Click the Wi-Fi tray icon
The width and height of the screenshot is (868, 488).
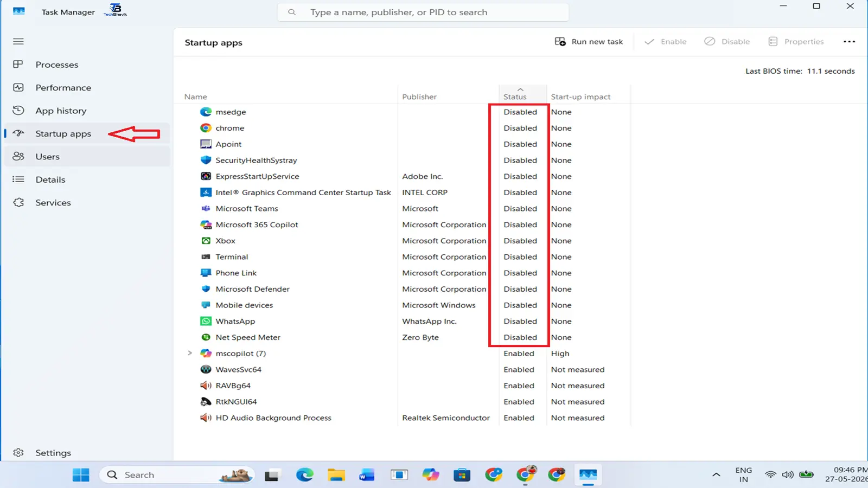click(770, 474)
